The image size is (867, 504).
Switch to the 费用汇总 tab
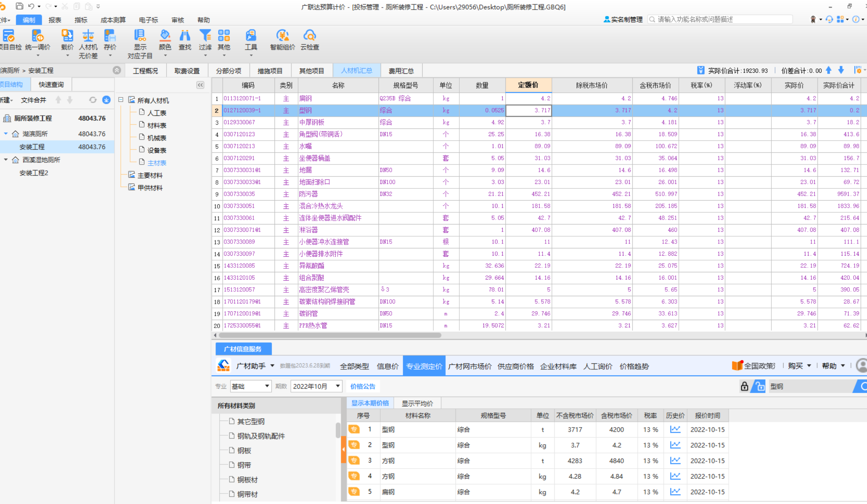click(x=401, y=71)
